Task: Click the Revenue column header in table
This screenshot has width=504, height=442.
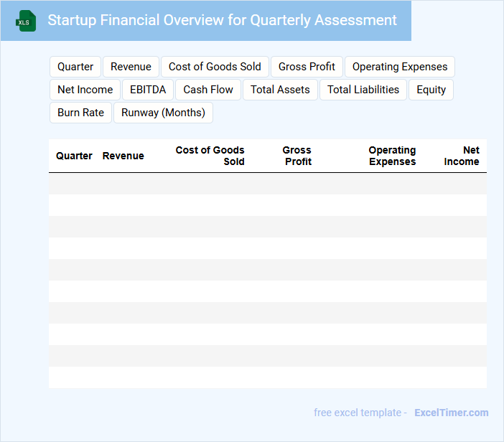Action: pyautogui.click(x=123, y=156)
